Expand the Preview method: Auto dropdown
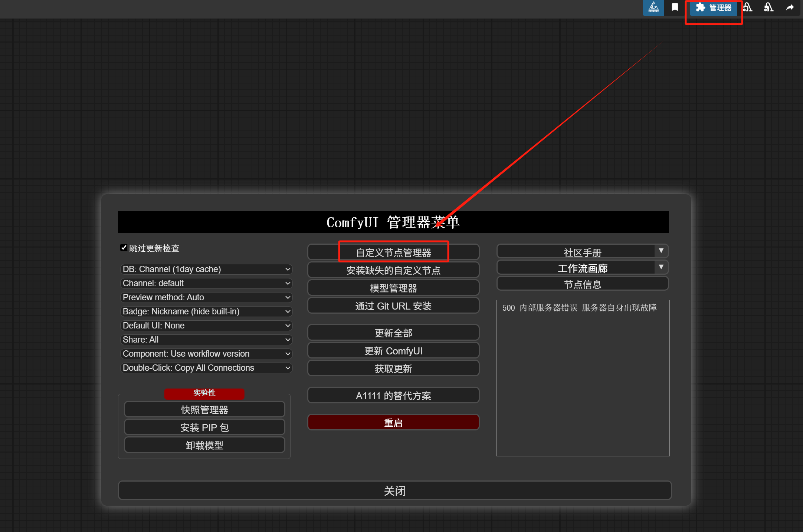 [206, 297]
